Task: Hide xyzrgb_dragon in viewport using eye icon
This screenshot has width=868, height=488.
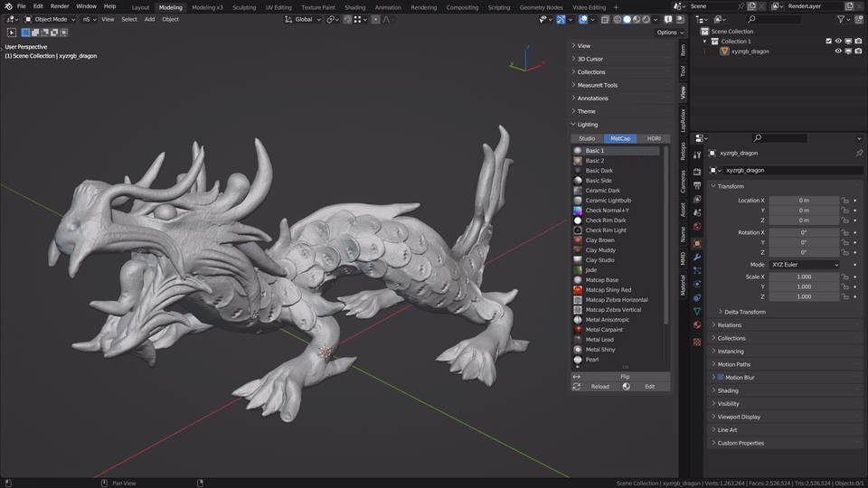Action: (x=838, y=52)
